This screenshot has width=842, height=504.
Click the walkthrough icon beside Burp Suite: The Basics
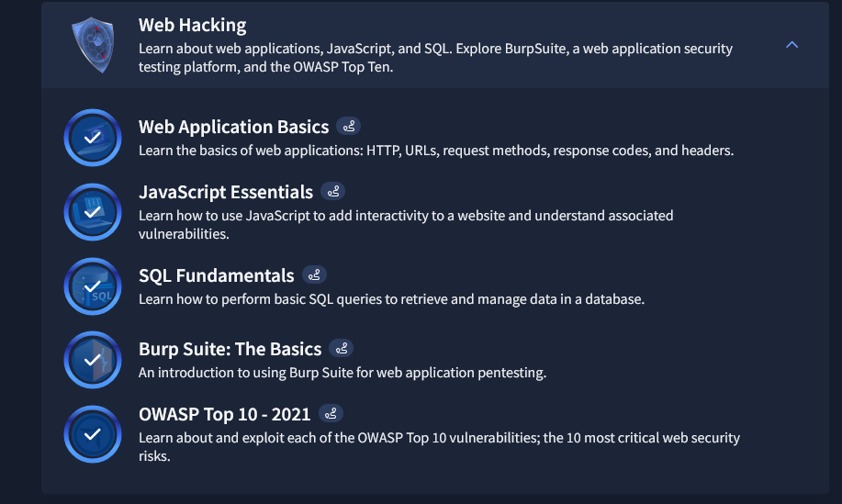coord(341,348)
